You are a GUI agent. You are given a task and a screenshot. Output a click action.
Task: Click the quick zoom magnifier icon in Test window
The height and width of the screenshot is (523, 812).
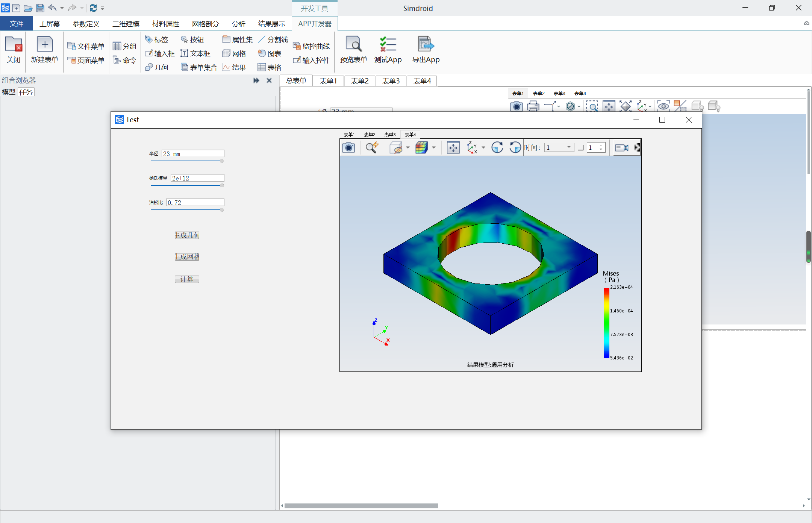(372, 148)
